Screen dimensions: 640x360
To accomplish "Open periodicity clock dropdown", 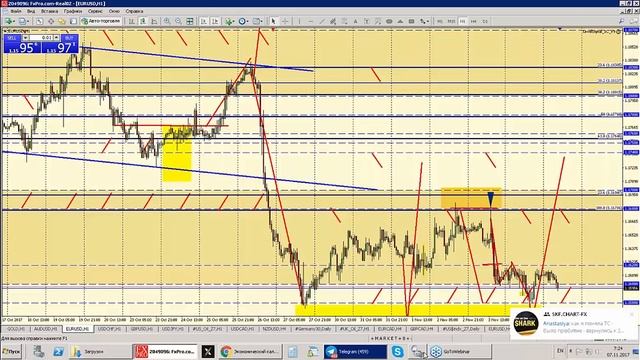I will (x=244, y=21).
